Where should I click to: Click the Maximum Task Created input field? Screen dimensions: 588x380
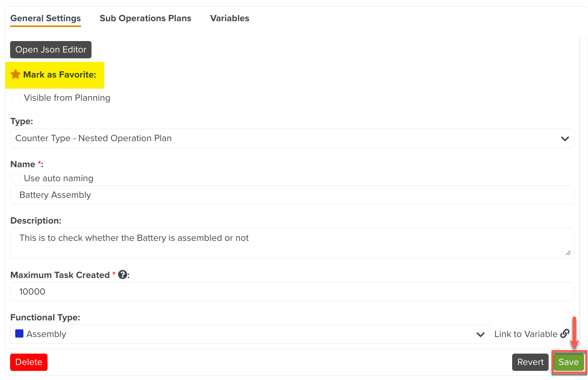[292, 292]
